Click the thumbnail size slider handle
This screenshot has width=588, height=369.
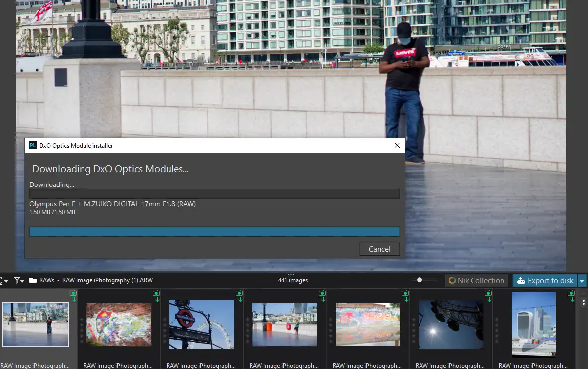point(419,280)
